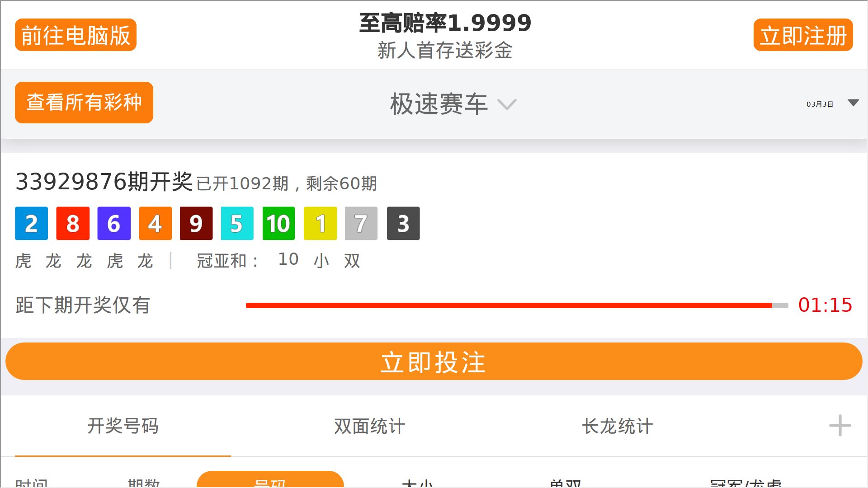Screen dimensions: 868x488
Task: Go to desktop version via 前往电脑版
Action: tap(75, 35)
